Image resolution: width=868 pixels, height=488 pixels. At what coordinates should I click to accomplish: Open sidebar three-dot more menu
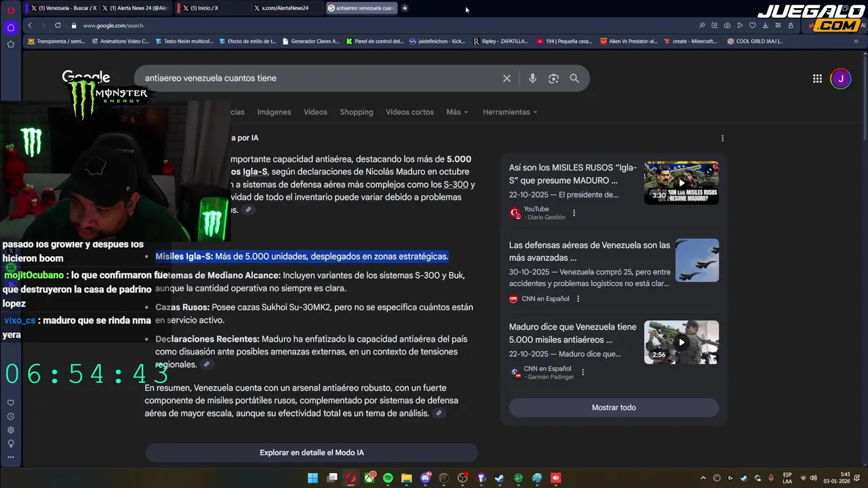pyautogui.click(x=10, y=457)
